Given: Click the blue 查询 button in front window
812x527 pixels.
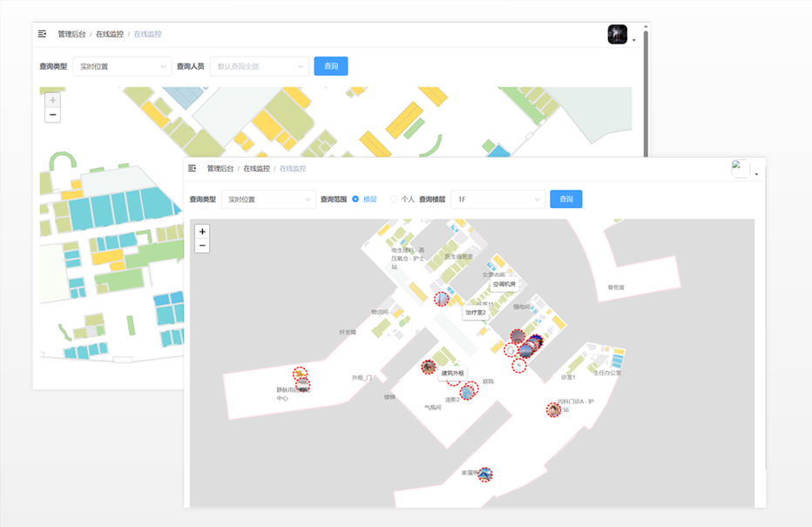Looking at the screenshot, I should pos(566,199).
